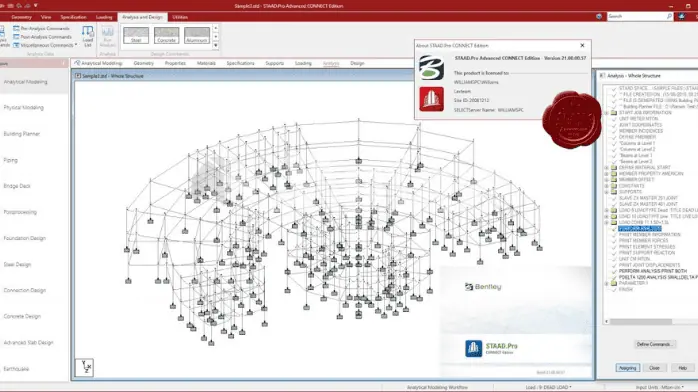Image resolution: width=698 pixels, height=392 pixels.
Task: Select the Steel design code thumbnail
Action: [x=136, y=35]
